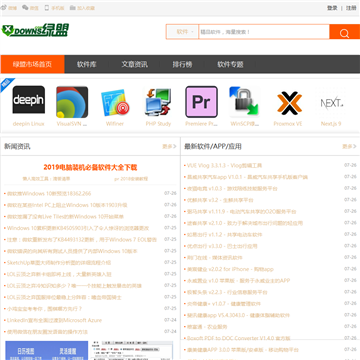Click the deepin Linux text label
Screen dimensions: 360x360
29,124
